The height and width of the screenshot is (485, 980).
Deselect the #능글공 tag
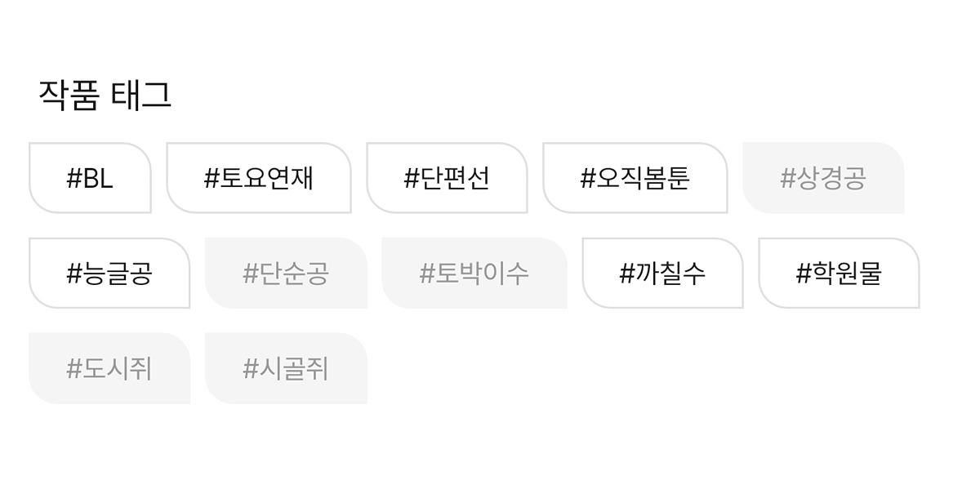109,274
